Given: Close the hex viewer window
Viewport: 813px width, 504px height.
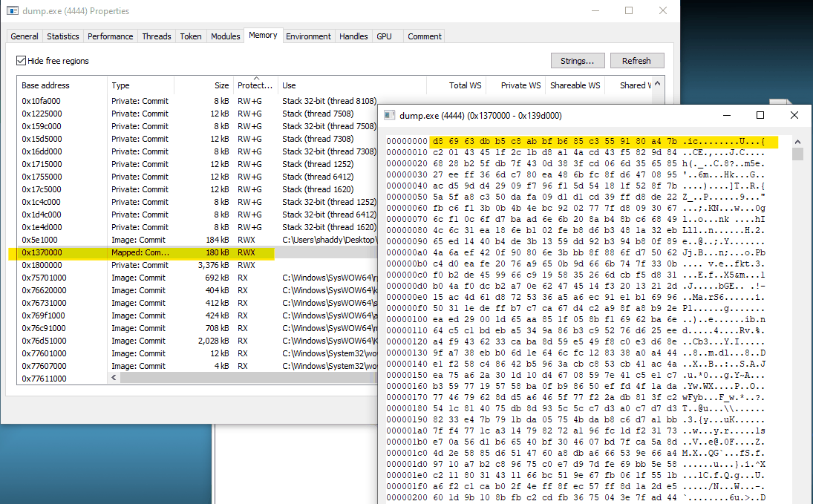Looking at the screenshot, I should coord(794,115).
